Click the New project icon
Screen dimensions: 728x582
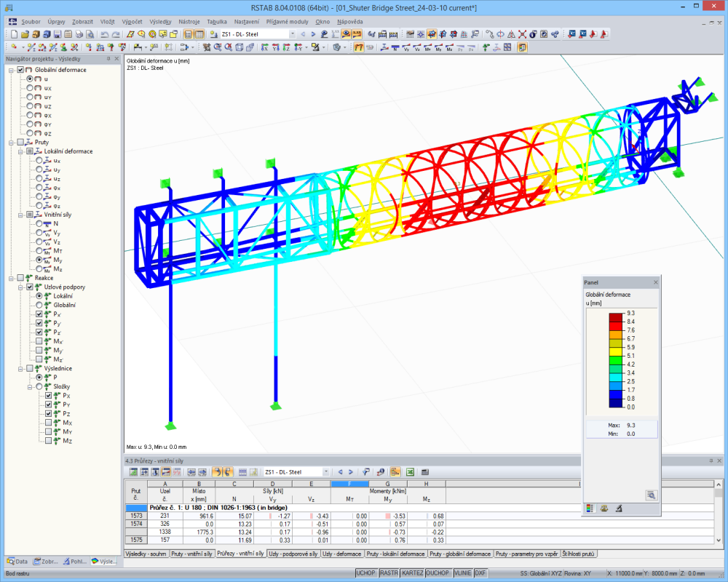tap(15, 33)
